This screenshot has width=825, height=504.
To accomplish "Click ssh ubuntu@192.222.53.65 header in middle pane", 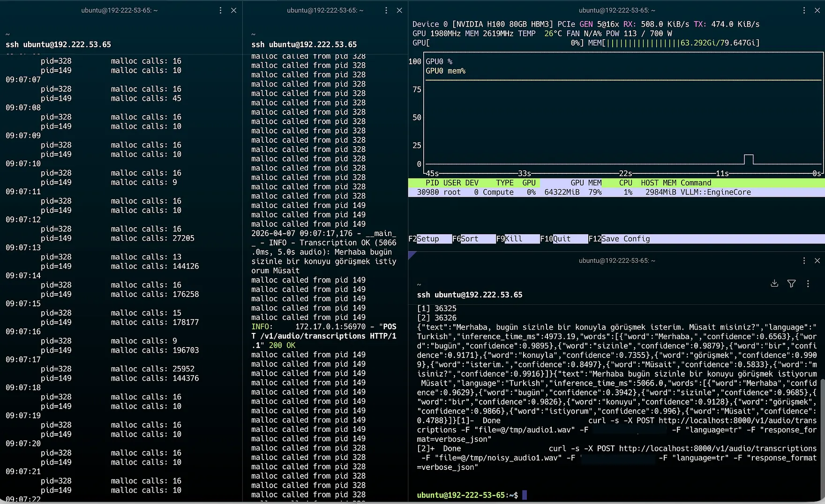I will click(x=304, y=44).
